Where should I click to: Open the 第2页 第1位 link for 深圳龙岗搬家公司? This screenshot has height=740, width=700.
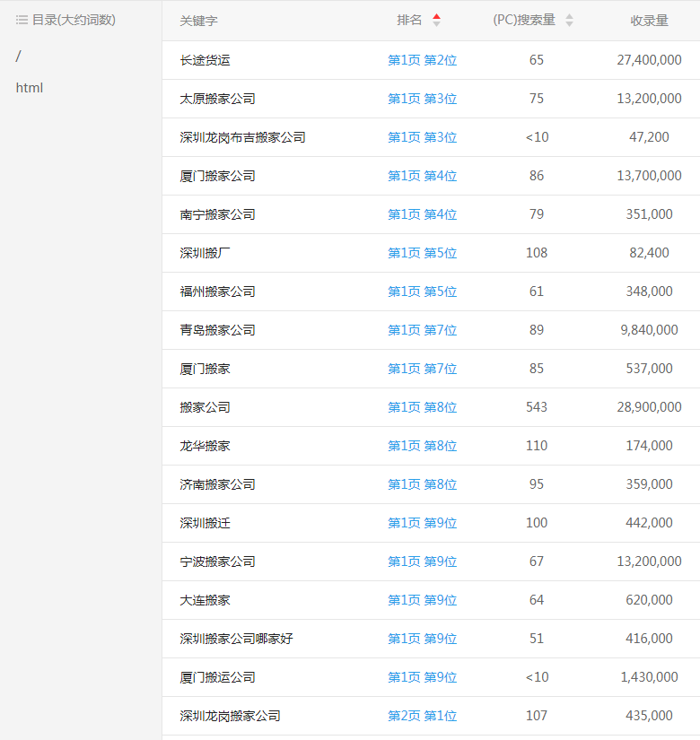pos(422,716)
